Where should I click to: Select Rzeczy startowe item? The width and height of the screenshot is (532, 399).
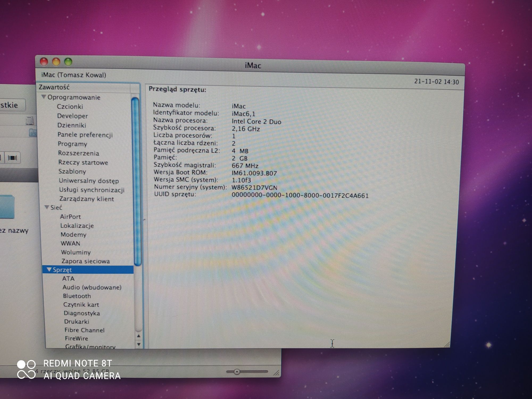tap(83, 163)
